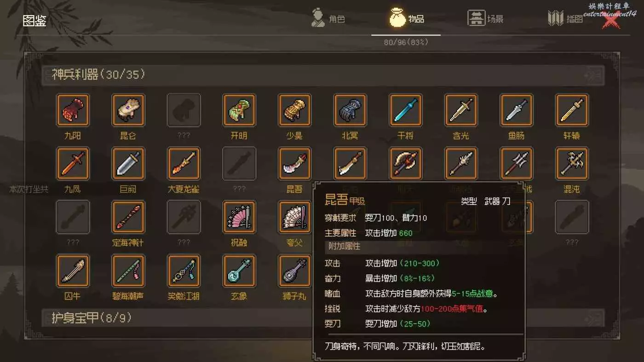Select the 大夏龙雀 blade icon

coord(184,163)
